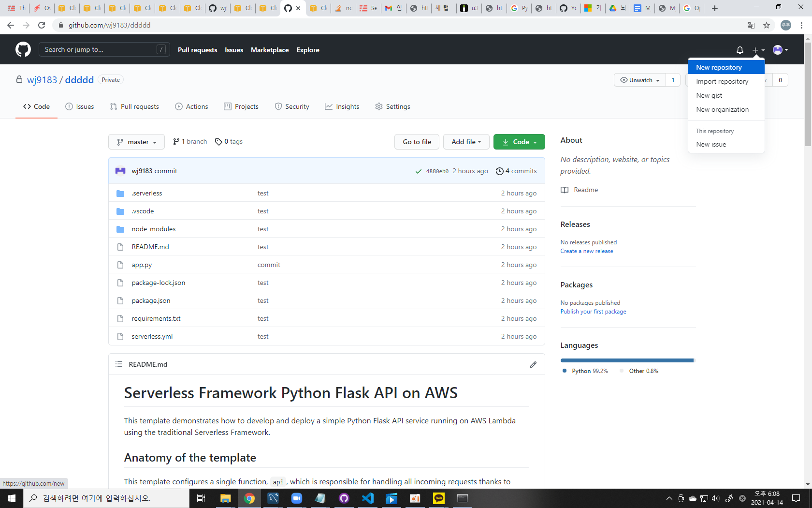Open Chrome three-dot menu

point(801,25)
